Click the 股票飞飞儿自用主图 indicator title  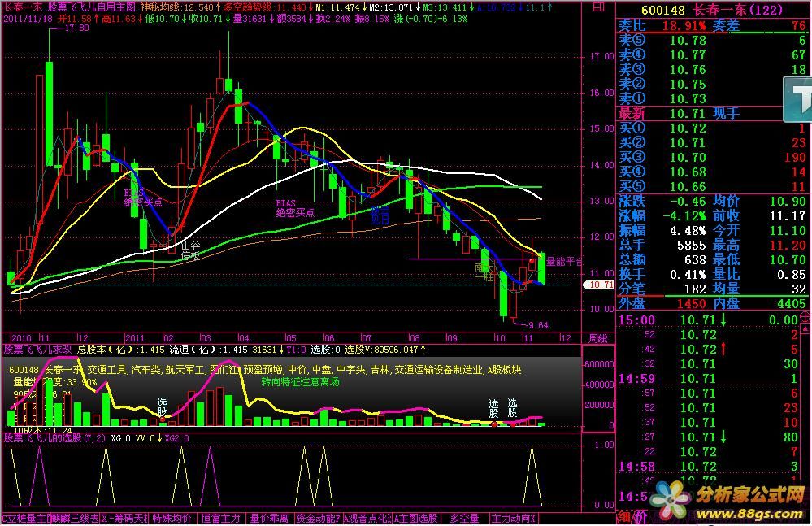(x=92, y=7)
